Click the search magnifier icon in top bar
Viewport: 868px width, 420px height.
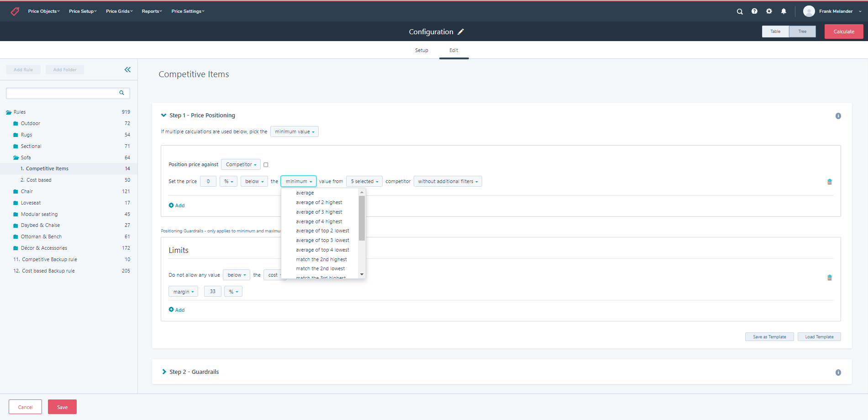pos(740,11)
